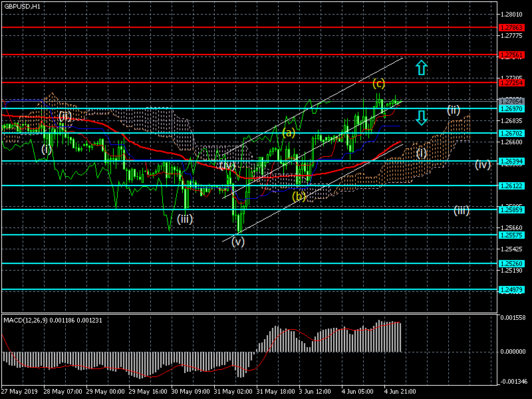Select the red 1.27254 price tag

[x=511, y=83]
